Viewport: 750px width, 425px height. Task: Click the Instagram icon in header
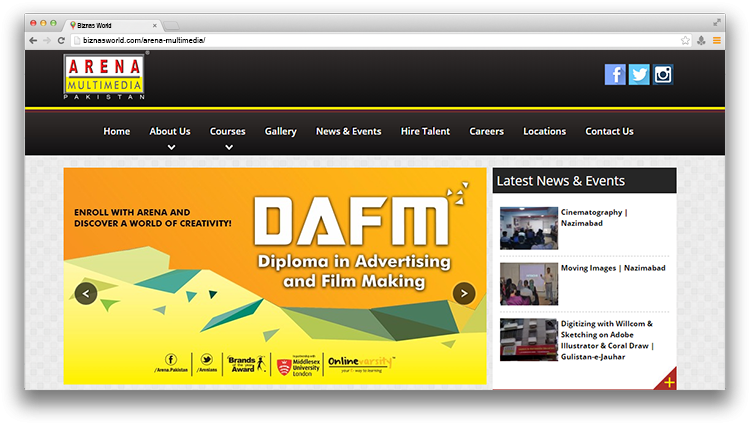pyautogui.click(x=663, y=74)
